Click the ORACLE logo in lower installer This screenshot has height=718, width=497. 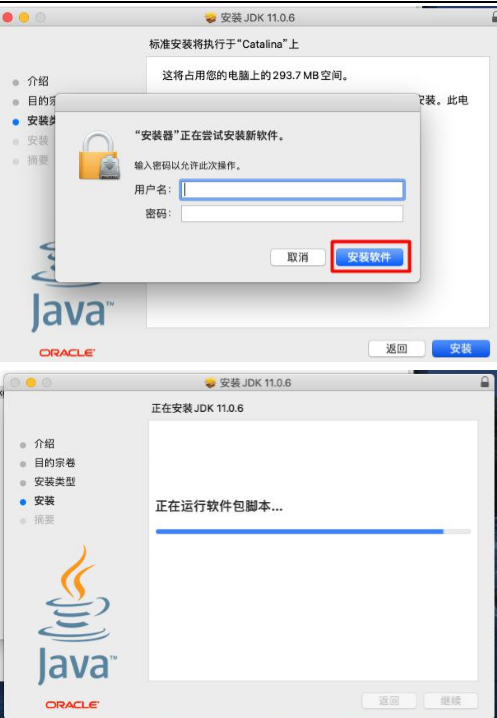(72, 704)
